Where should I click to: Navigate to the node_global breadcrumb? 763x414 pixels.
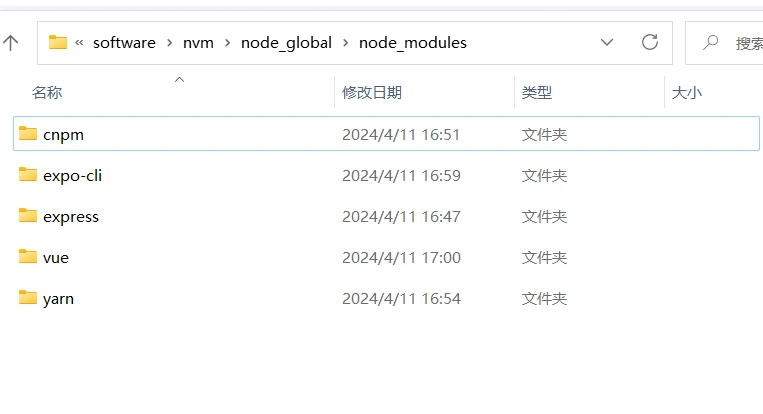(x=286, y=43)
